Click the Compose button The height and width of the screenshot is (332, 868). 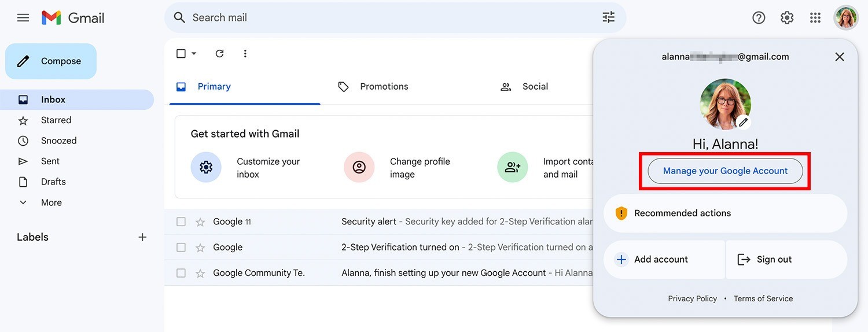click(51, 61)
